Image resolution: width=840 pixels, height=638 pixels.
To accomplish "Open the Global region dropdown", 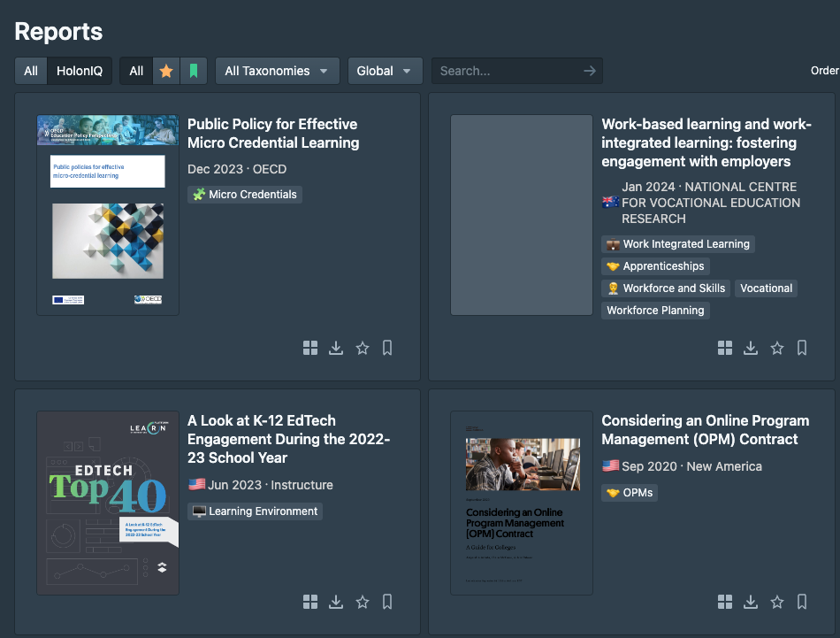I will click(x=385, y=71).
